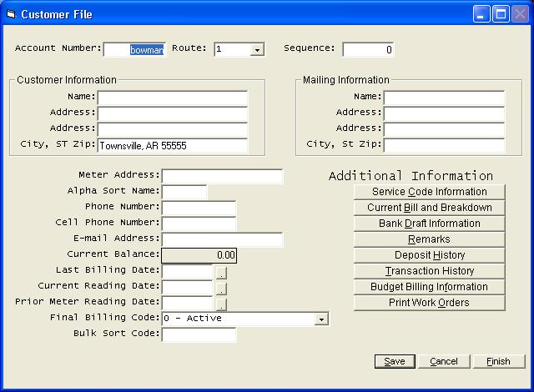The image size is (534, 392).
Task: Open the Prior Meter Reading Date picker button
Action: pyautogui.click(x=221, y=304)
